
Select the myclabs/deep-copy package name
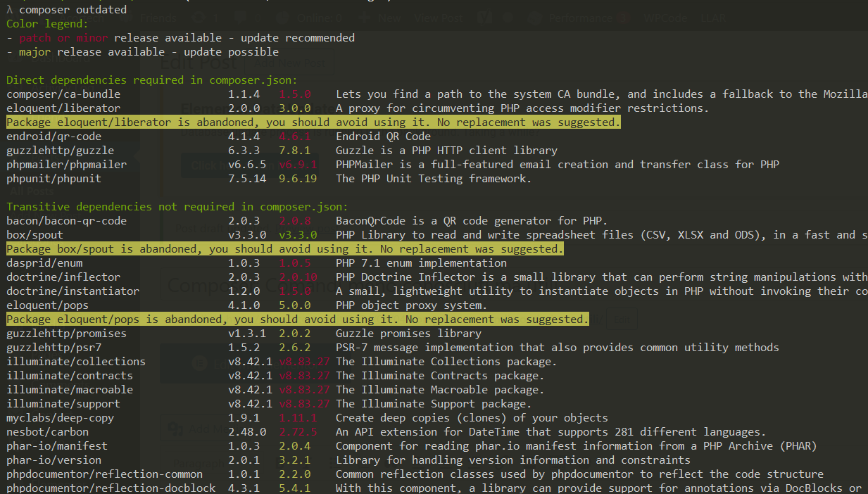60,418
